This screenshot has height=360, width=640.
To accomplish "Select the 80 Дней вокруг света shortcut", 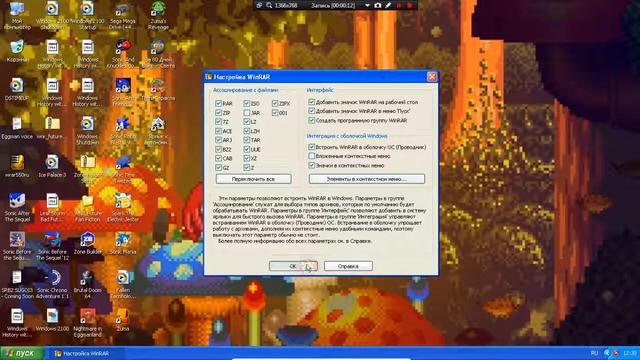I will coord(158,53).
